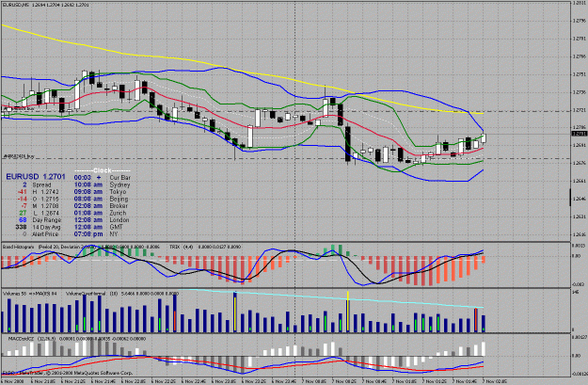Click the NY clock label
This screenshot has height=385, width=588.
coord(114,234)
